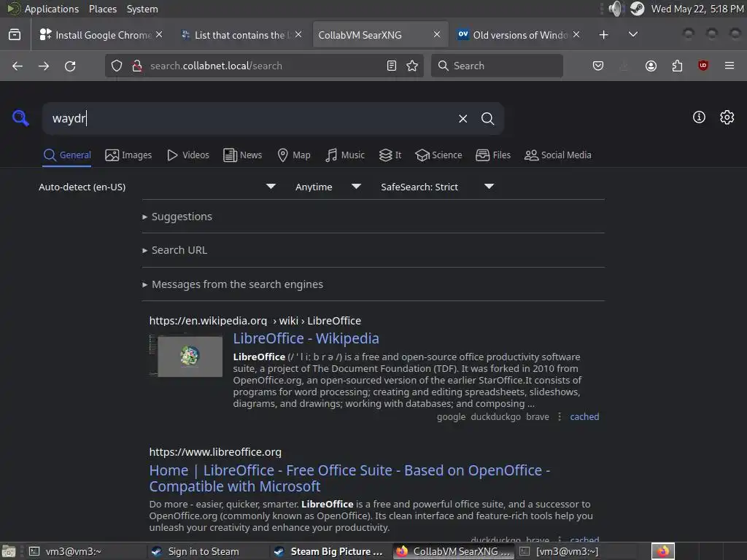This screenshot has width=747, height=560.
Task: Open the volume speaker tray icon
Action: pos(616,9)
